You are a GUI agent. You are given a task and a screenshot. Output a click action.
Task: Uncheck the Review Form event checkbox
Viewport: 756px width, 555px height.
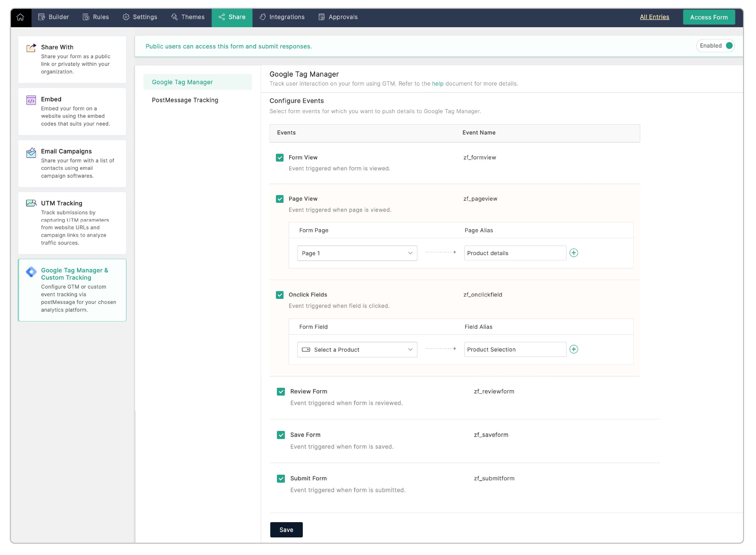coord(281,392)
